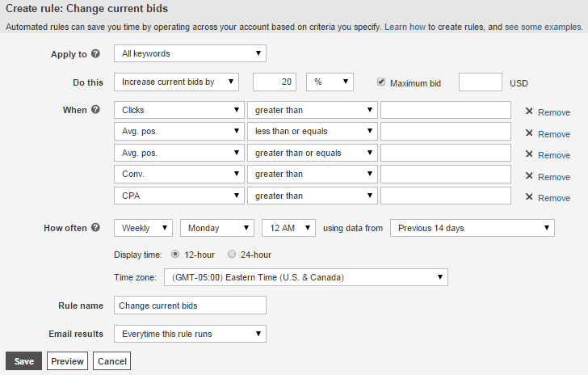Viewport: 588px width, 375px height.
Task: Open the see some examples link
Action: pyautogui.click(x=543, y=27)
